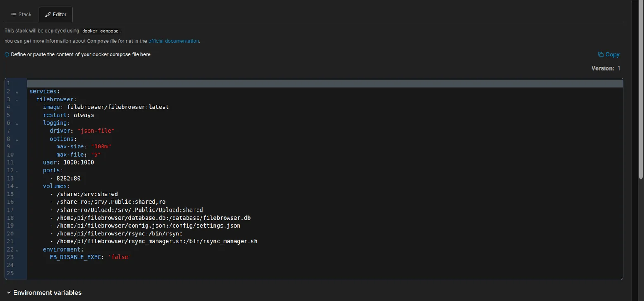Click the empty first line of the editor
This screenshot has width=644, height=301.
(325, 83)
